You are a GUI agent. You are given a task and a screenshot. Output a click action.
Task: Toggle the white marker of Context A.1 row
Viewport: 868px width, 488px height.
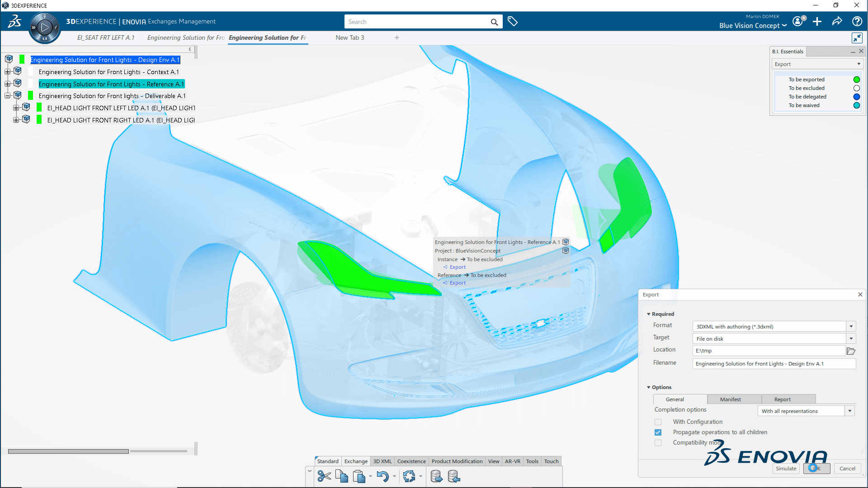click(30, 71)
